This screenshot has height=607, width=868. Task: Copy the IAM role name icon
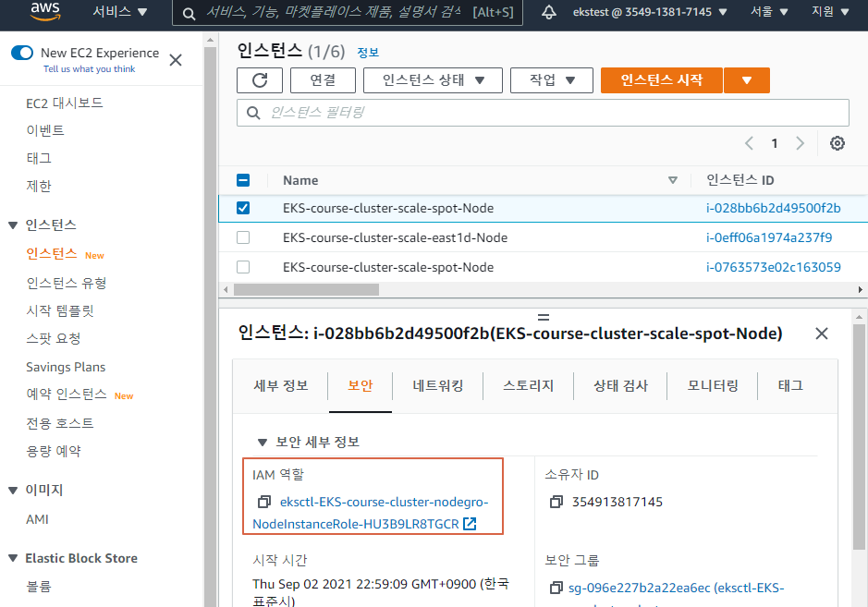[x=264, y=502]
